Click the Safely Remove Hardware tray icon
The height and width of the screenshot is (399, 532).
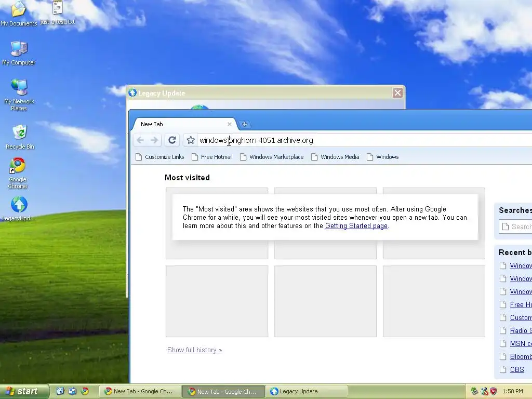point(475,391)
